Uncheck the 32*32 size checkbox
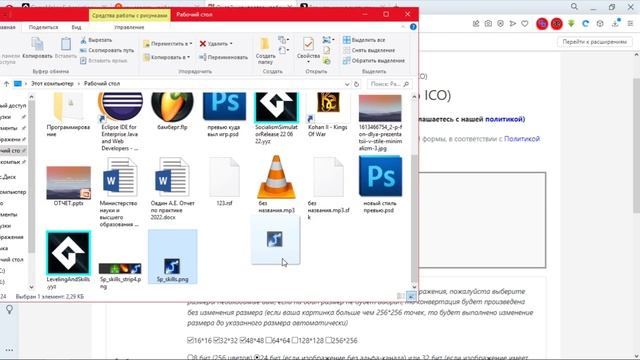This screenshot has width=640, height=360. (217, 340)
